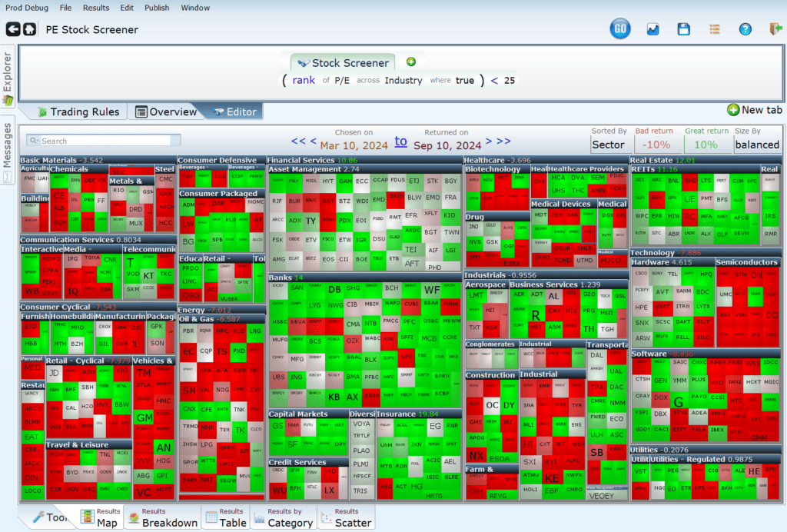Image resolution: width=787 pixels, height=532 pixels.
Task: Select the EC tile in Oil & Gas
Action: pos(188,351)
